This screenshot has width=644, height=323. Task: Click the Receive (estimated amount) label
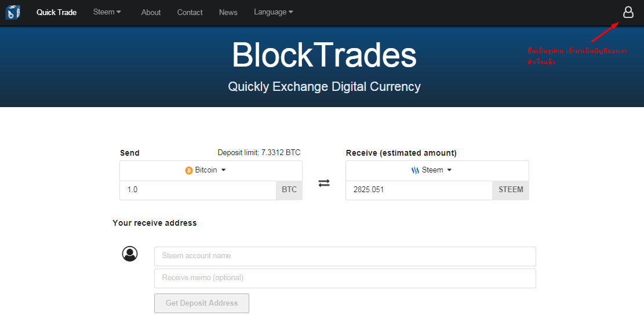pos(401,153)
